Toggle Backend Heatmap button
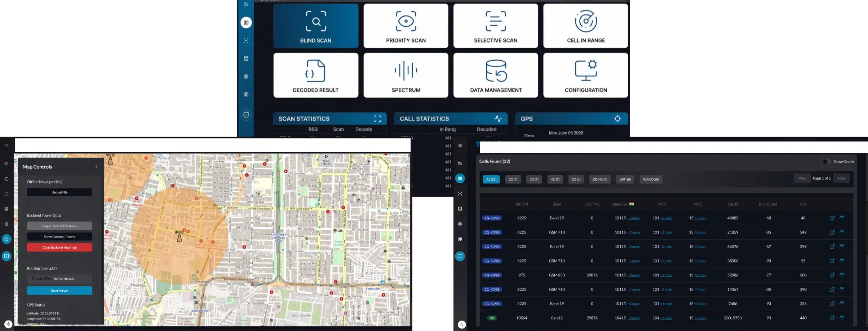The width and height of the screenshot is (868, 331). (59, 226)
